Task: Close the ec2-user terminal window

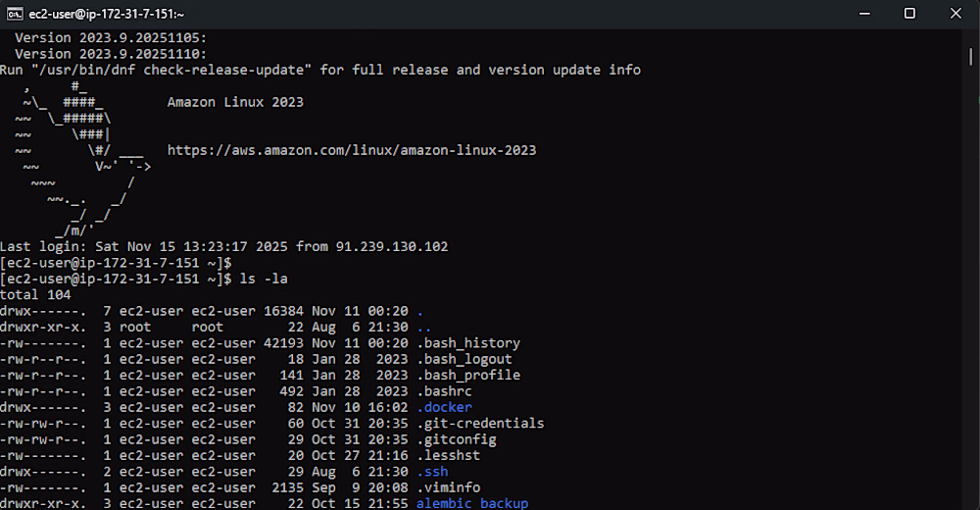Action: tap(955, 14)
